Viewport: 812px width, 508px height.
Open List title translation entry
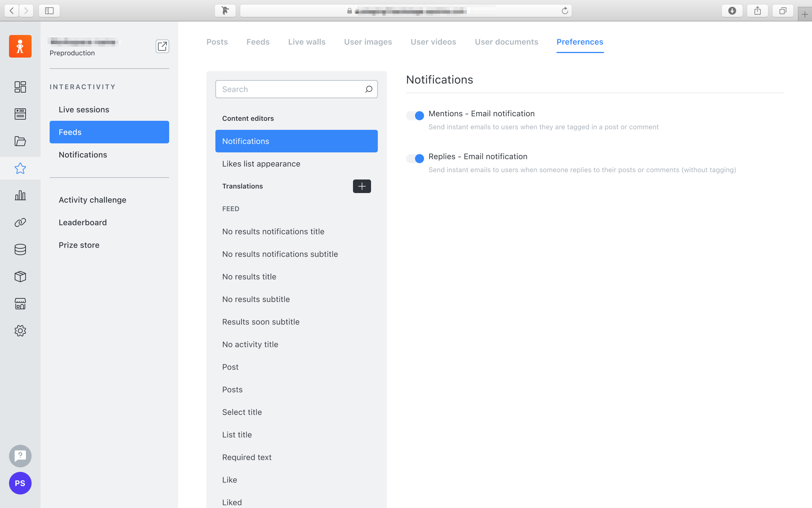[x=297, y=435]
